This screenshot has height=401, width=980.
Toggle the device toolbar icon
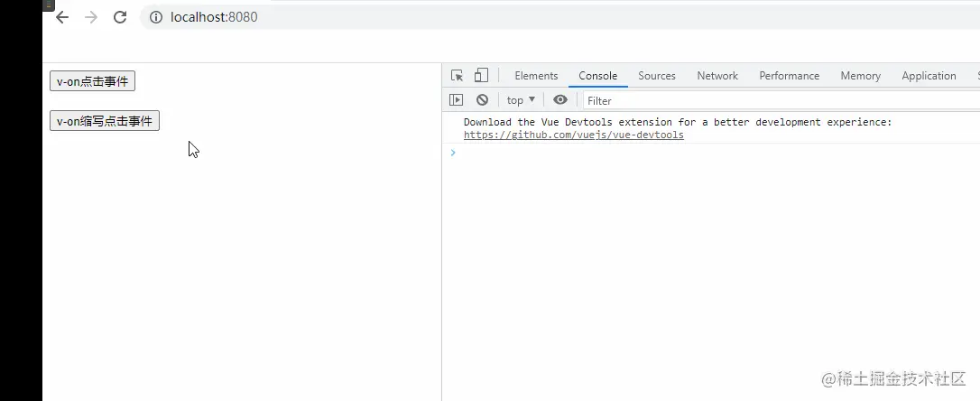click(x=481, y=76)
